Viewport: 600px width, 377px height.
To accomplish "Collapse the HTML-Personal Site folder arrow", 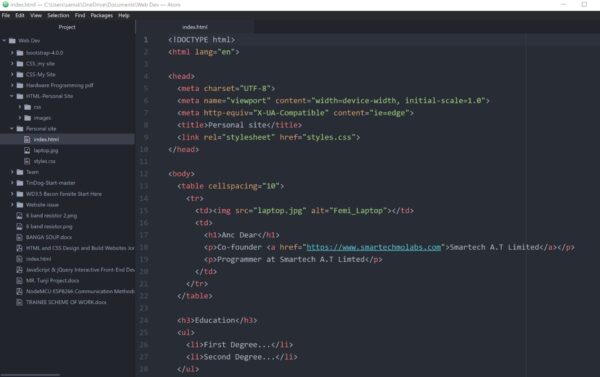I will click(12, 96).
